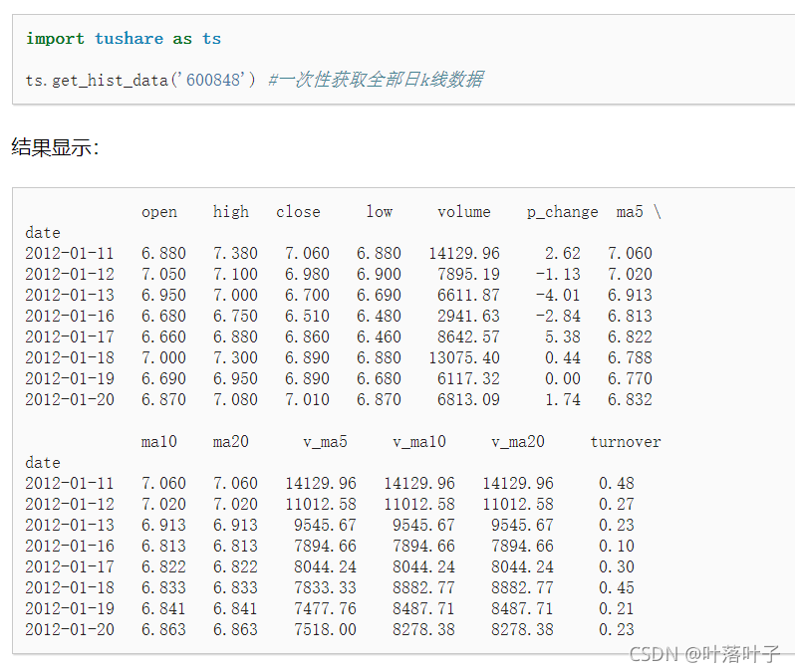
Task: Click the turnover value 0.10
Action: point(616,546)
